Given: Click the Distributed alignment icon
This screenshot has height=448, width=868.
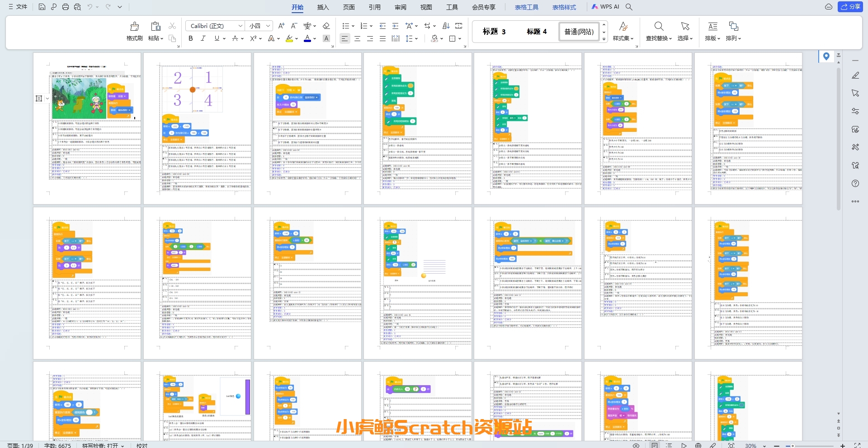Looking at the screenshot, I should point(395,39).
